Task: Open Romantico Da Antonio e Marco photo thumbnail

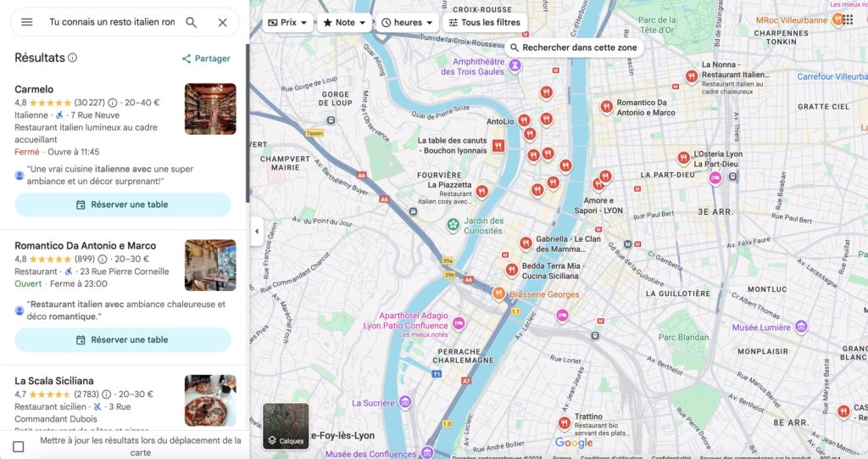Action: tap(210, 265)
